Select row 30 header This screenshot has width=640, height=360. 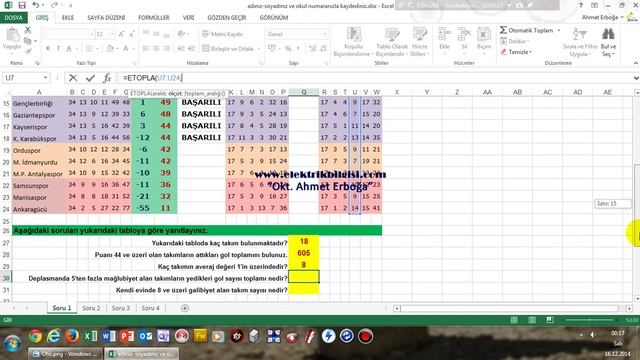pos(6,278)
